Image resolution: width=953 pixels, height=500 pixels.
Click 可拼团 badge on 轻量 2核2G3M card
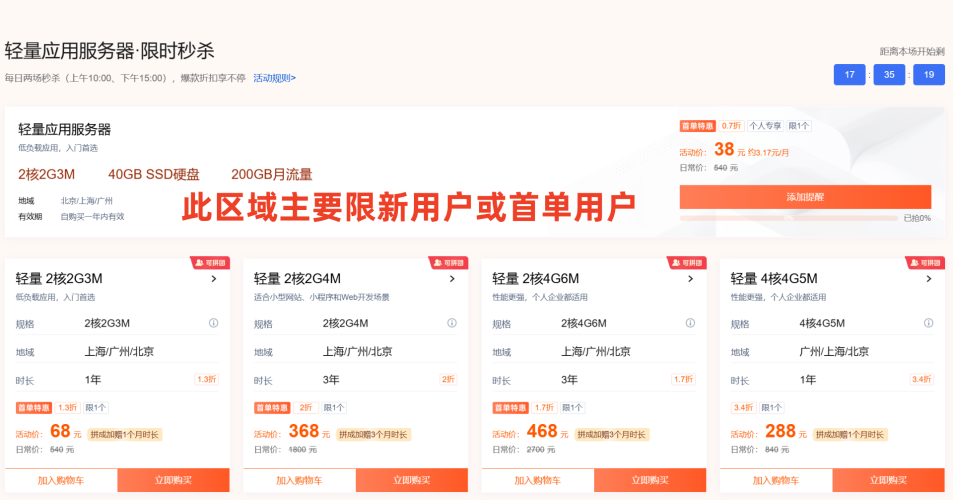pyautogui.click(x=210, y=262)
